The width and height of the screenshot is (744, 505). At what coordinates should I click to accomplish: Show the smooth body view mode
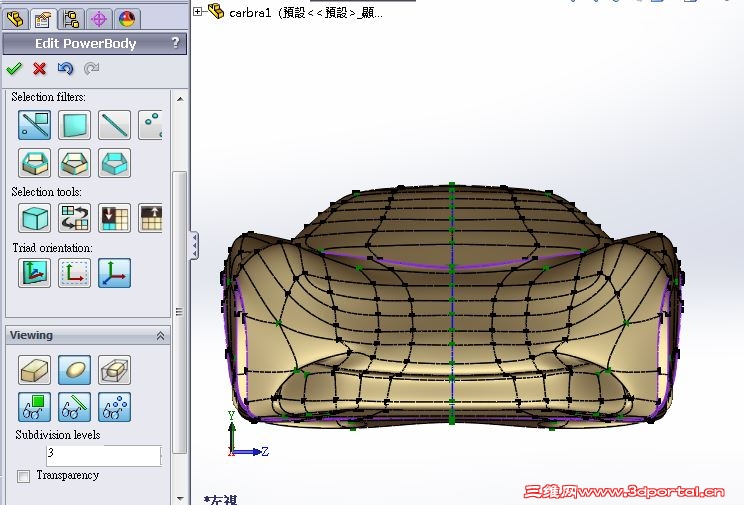click(x=74, y=370)
